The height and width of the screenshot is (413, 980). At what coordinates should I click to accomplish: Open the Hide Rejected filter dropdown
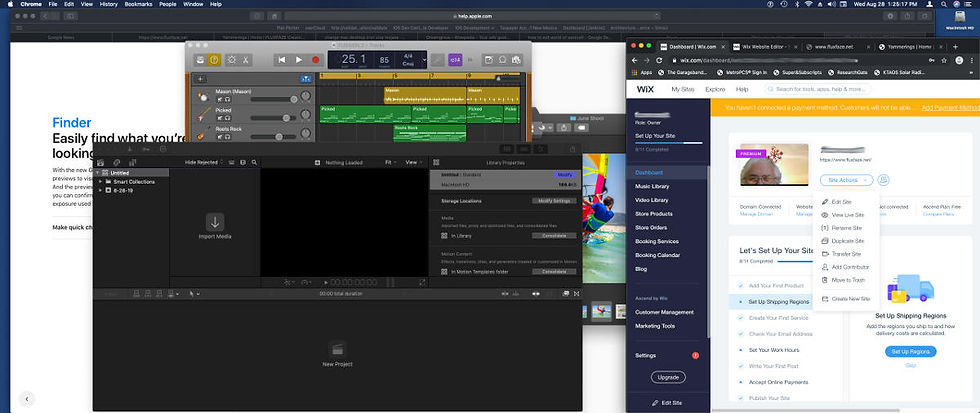tap(203, 162)
